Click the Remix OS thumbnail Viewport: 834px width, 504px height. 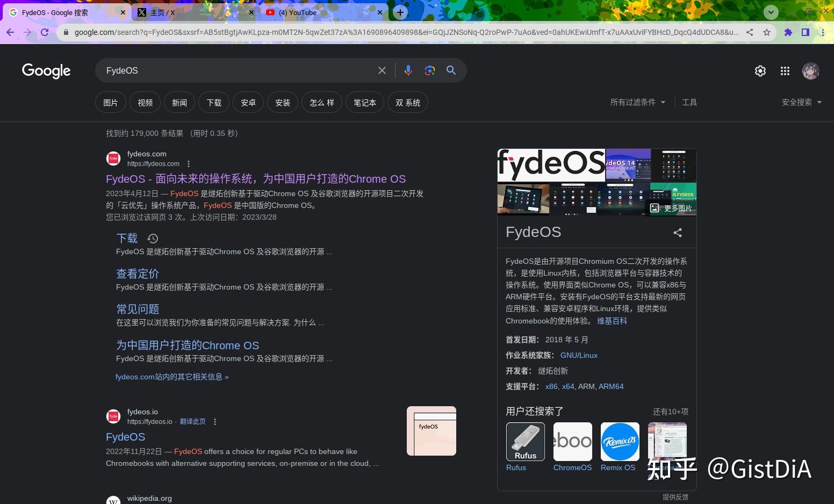[619, 441]
